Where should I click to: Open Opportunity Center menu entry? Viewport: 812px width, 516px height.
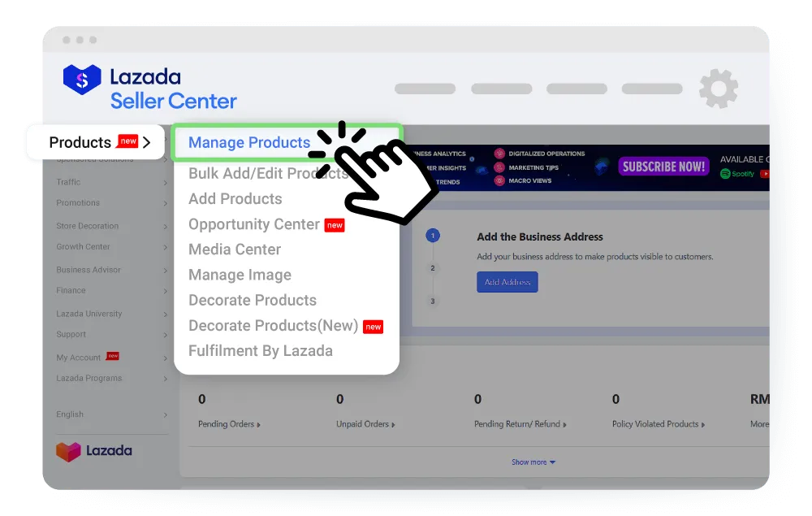coord(254,224)
